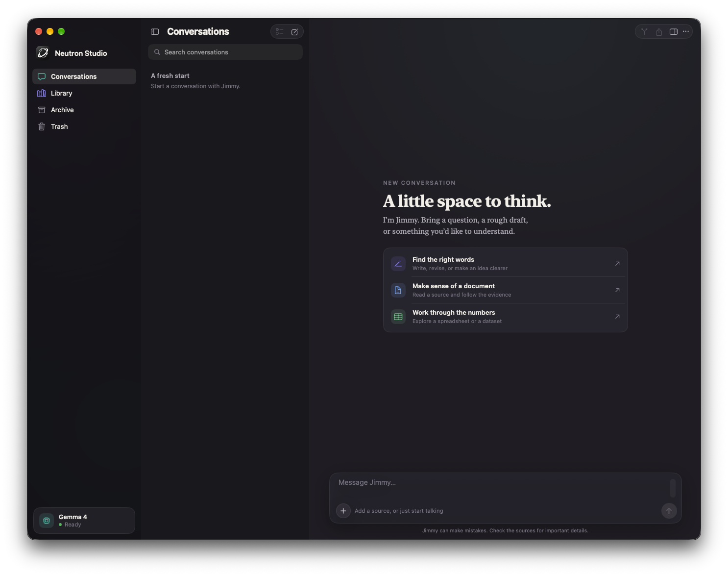Click the Neutron Studio logo icon
The height and width of the screenshot is (576, 728).
[43, 53]
